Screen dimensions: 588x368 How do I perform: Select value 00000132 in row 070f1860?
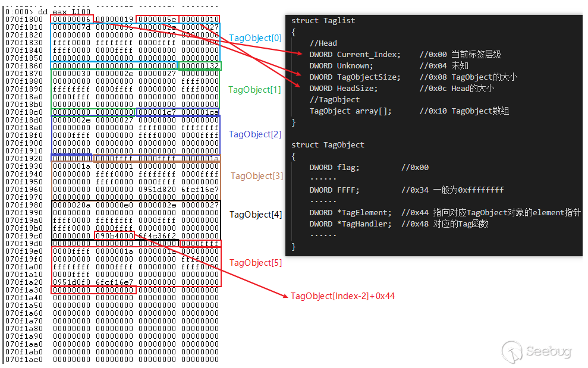[x=200, y=65]
